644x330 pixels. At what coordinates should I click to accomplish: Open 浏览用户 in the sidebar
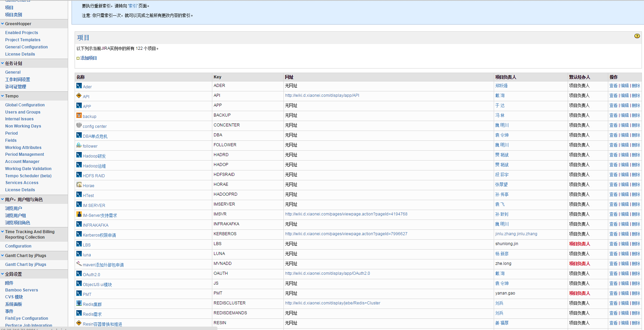14,208
